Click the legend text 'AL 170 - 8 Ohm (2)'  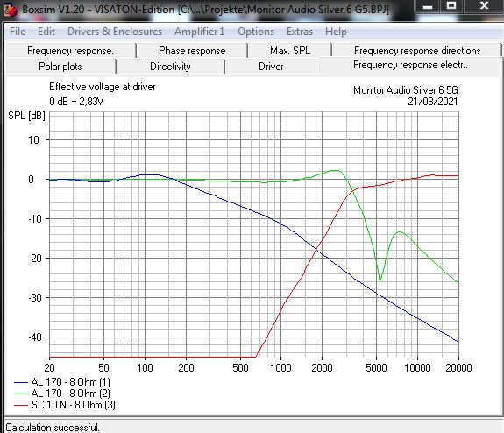tap(71, 394)
